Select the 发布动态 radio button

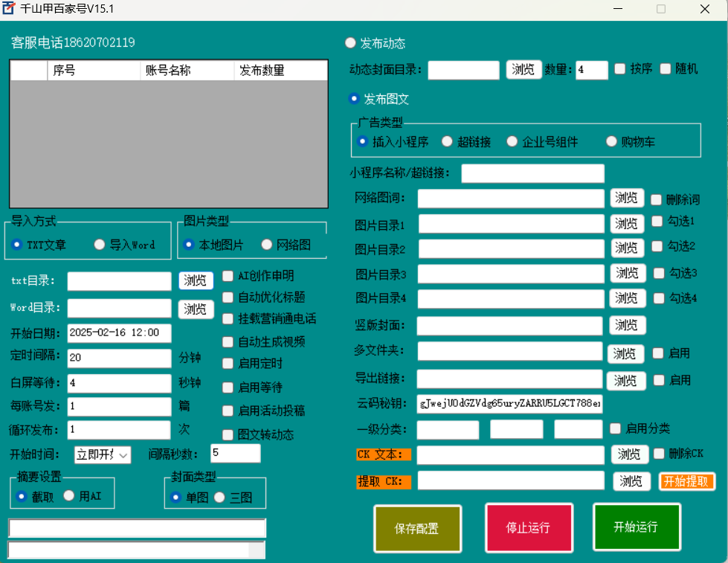350,43
